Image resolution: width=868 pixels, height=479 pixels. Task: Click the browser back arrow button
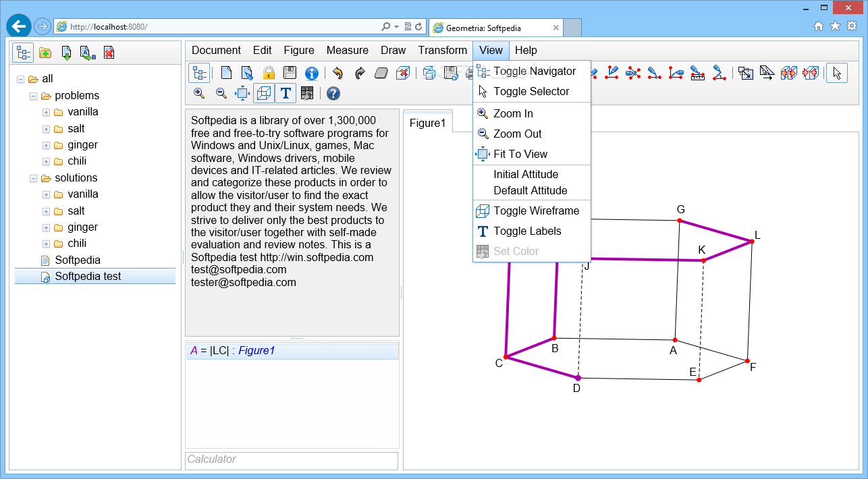19,26
